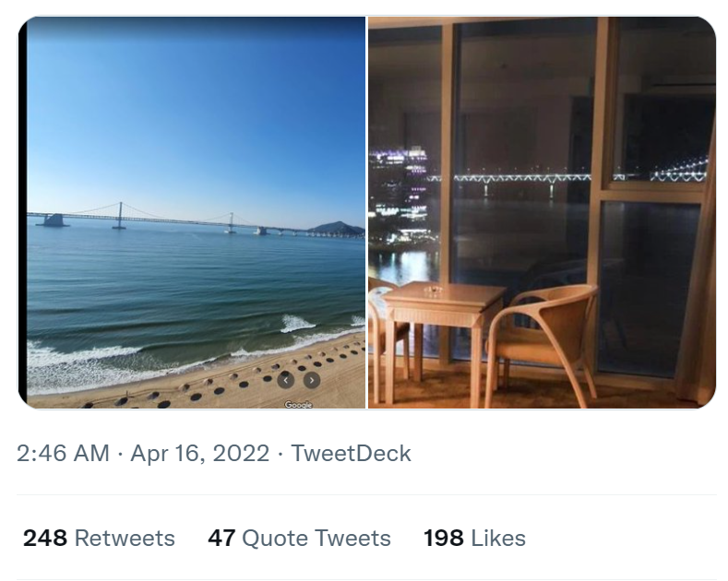Viewport: 728px width, 581px height.
Task: Click the number 198 like count
Action: [444, 539]
